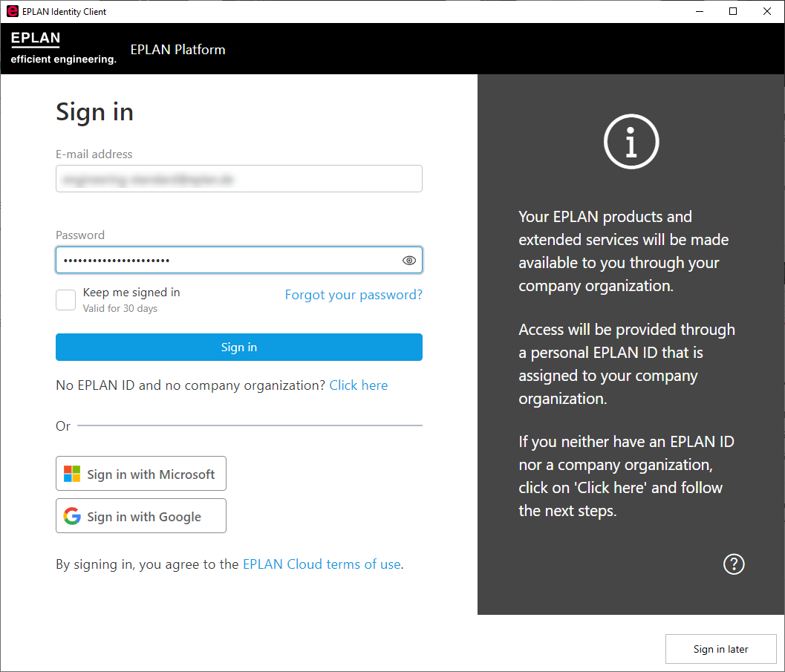Click the help question mark icon
The image size is (785, 672).
point(733,564)
